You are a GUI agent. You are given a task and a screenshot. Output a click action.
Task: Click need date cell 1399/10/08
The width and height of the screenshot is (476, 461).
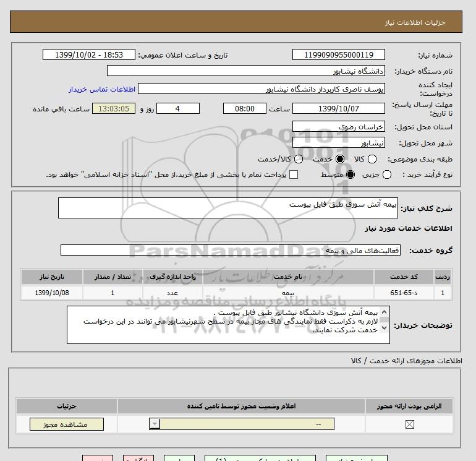click(x=52, y=293)
